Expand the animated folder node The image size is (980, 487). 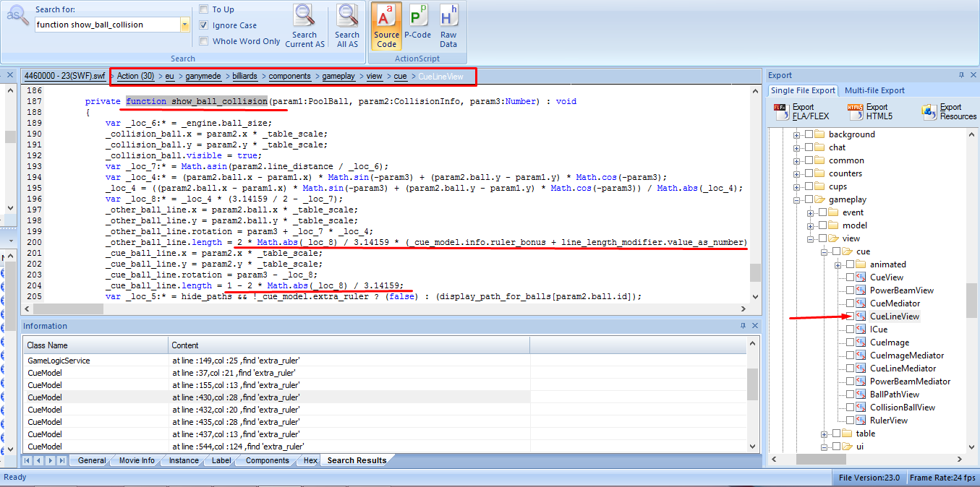tap(838, 264)
